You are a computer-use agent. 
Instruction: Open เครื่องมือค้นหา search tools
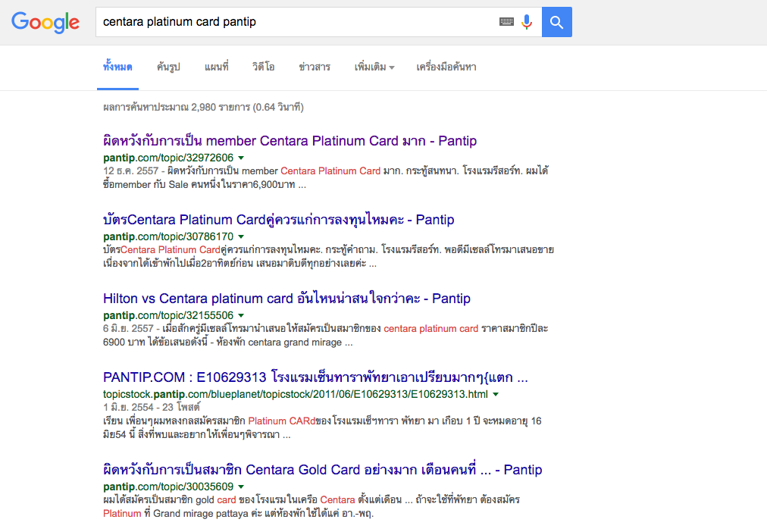pos(446,67)
